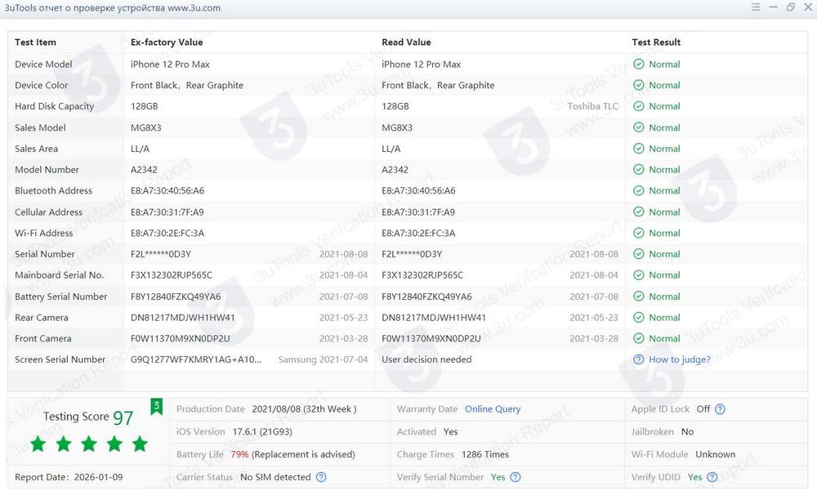Click green check icon in Cellular Address row
Screen dimensions: 817x504
[x=638, y=212]
